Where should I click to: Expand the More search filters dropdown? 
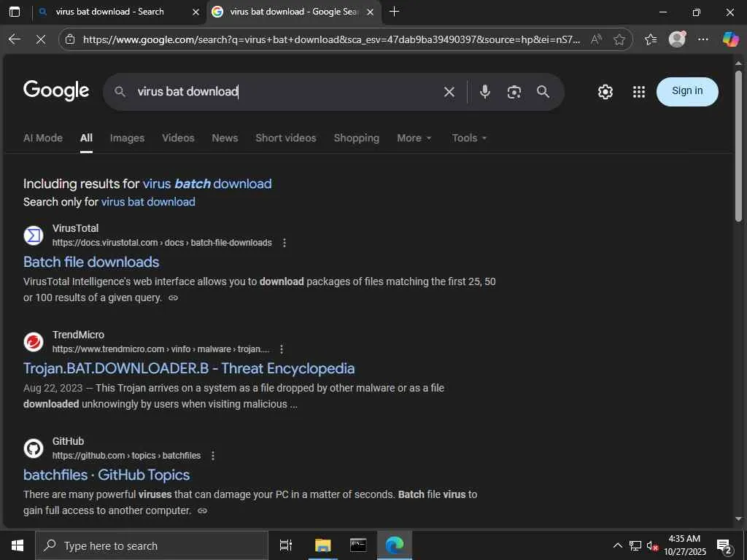414,138
